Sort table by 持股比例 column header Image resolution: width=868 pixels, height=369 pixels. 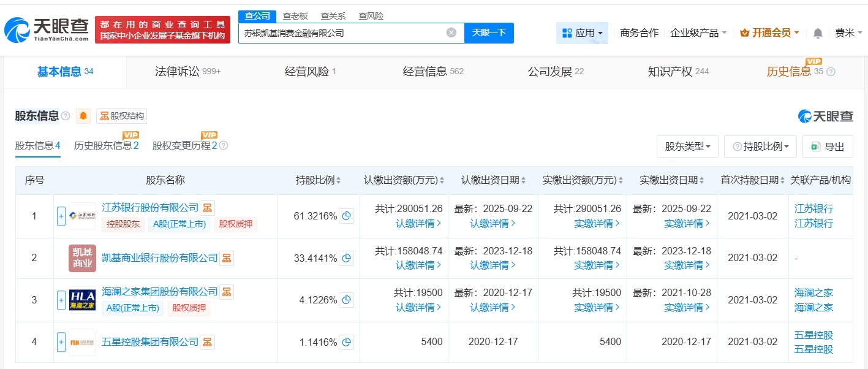pos(318,180)
